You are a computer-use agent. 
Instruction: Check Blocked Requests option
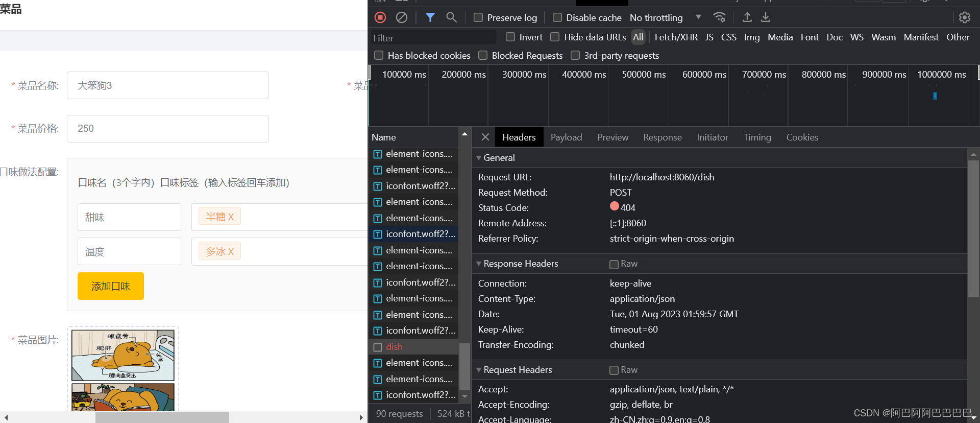click(483, 55)
